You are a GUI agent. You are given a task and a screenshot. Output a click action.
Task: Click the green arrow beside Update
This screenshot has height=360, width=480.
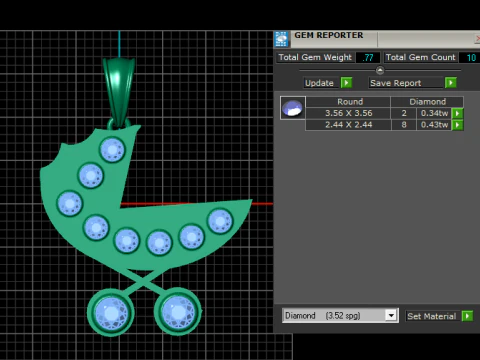pyautogui.click(x=346, y=83)
